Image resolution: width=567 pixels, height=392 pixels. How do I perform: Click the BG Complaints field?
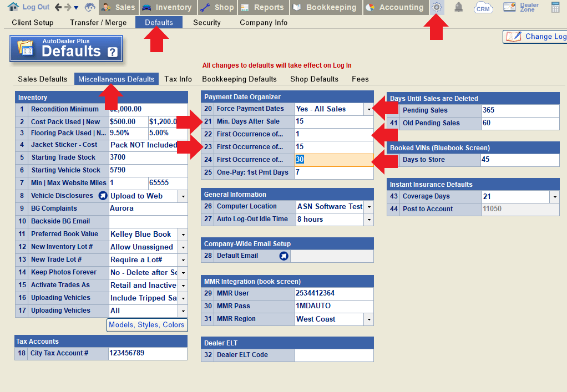(x=148, y=208)
